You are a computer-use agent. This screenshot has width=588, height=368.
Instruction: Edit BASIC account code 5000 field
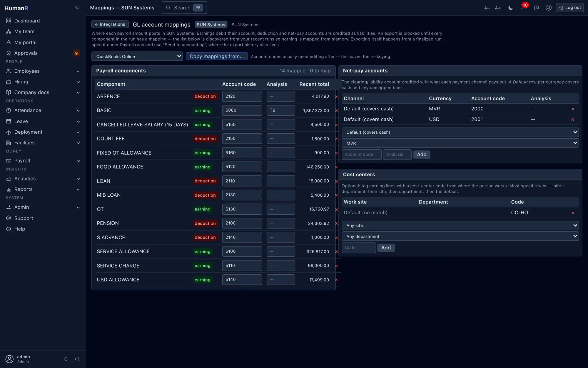point(242,110)
